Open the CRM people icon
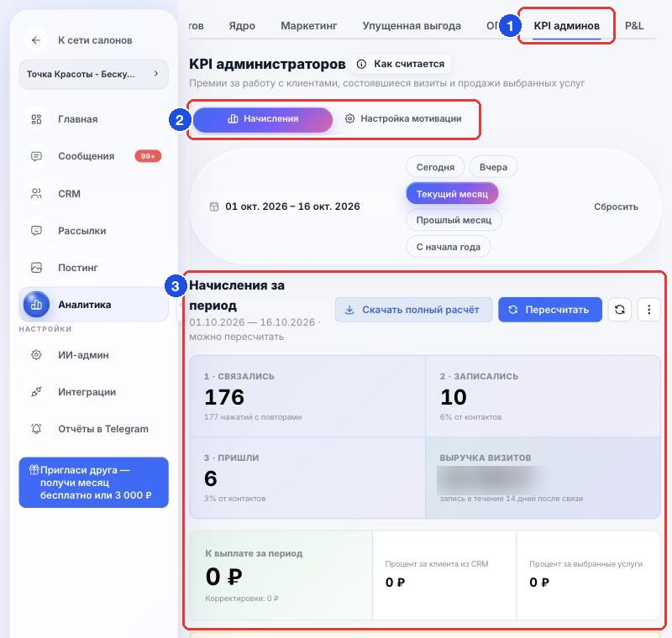Image resolution: width=672 pixels, height=638 pixels. pos(36,194)
